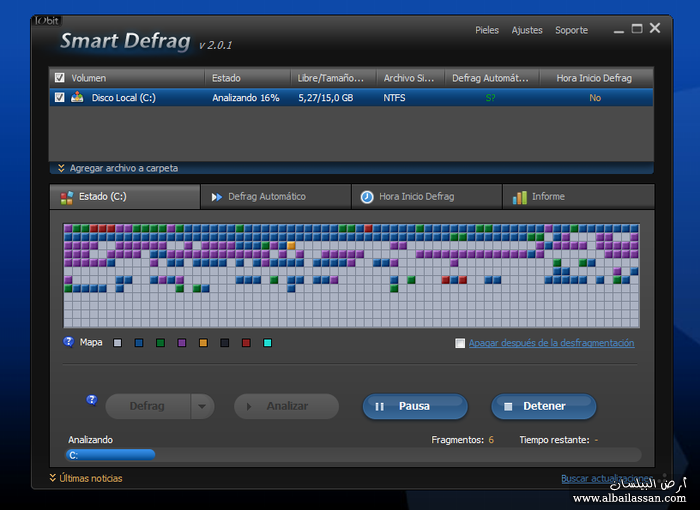This screenshot has width=700, height=510.
Task: Click the blue legend swatch in Mapa
Action: (139, 343)
